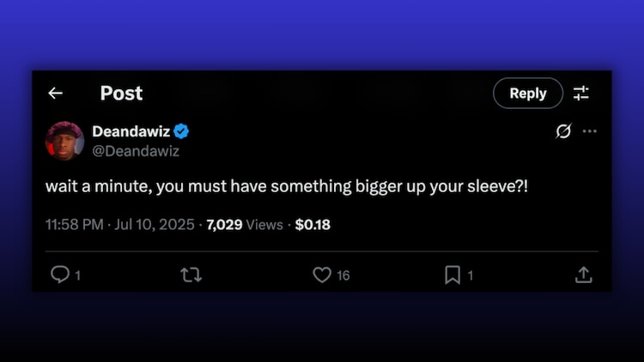Open the three-dot more options menu
The width and height of the screenshot is (644, 362).
[x=589, y=131]
